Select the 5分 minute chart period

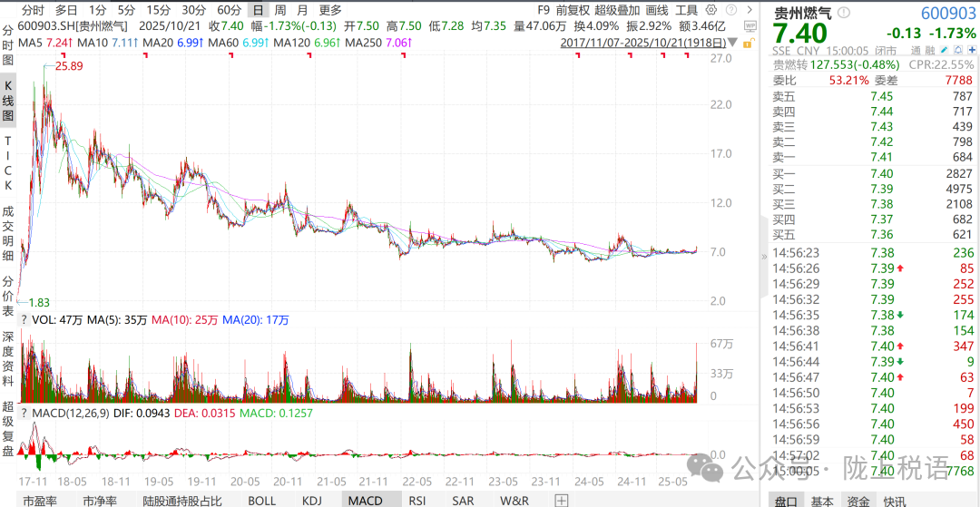(x=126, y=10)
